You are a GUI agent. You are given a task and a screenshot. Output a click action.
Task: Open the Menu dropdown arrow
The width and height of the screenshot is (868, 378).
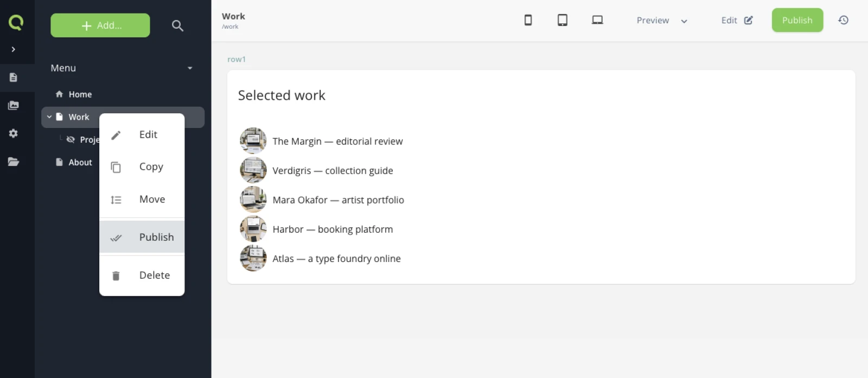190,68
